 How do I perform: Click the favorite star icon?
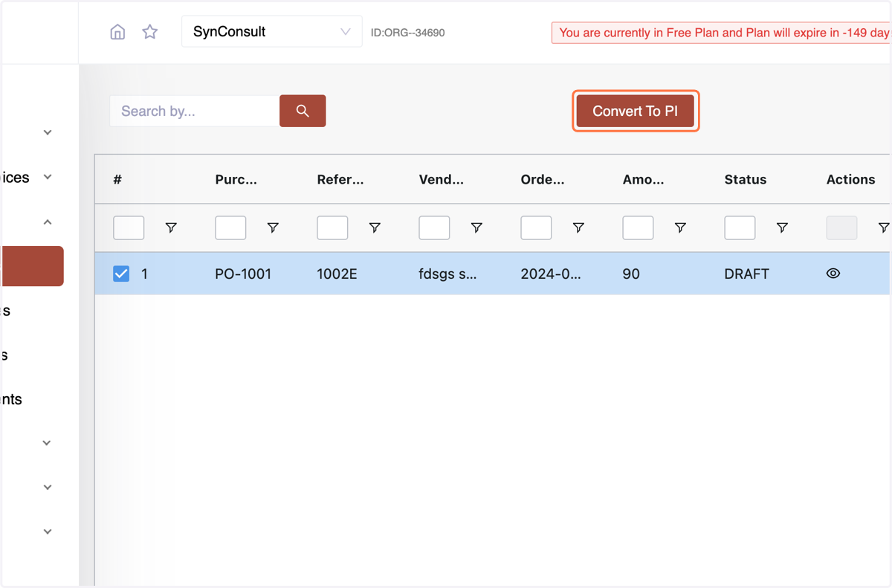[x=150, y=32]
